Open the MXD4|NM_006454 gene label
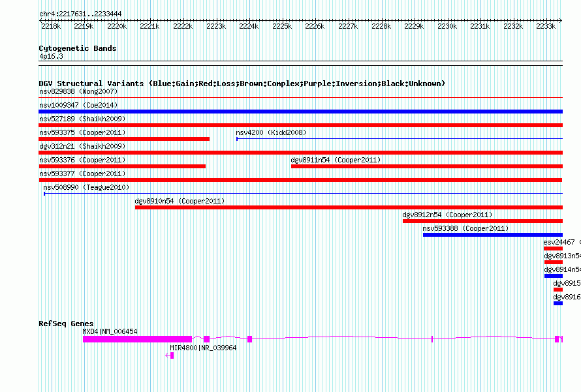This screenshot has width=581, height=392. [110, 331]
